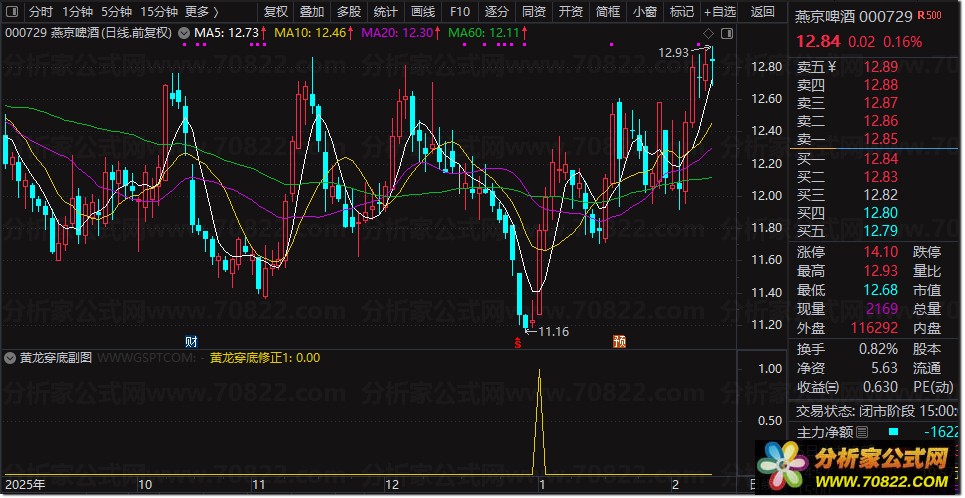Viewport: 965px width, 498px height.
Task: Click the 同资 toolbar item
Action: click(x=534, y=12)
